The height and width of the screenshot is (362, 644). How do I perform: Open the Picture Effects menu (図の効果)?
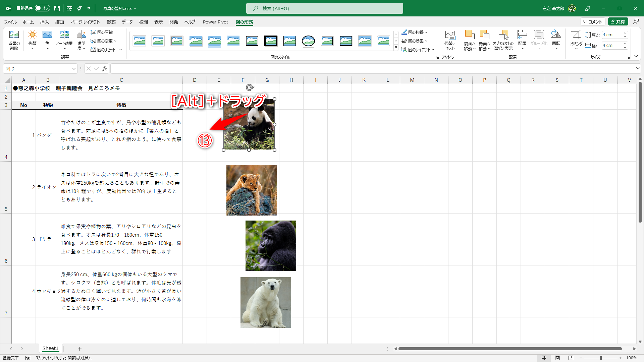(x=416, y=41)
